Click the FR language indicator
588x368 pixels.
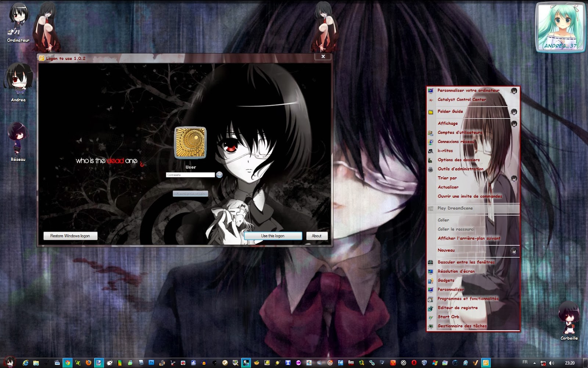525,362
